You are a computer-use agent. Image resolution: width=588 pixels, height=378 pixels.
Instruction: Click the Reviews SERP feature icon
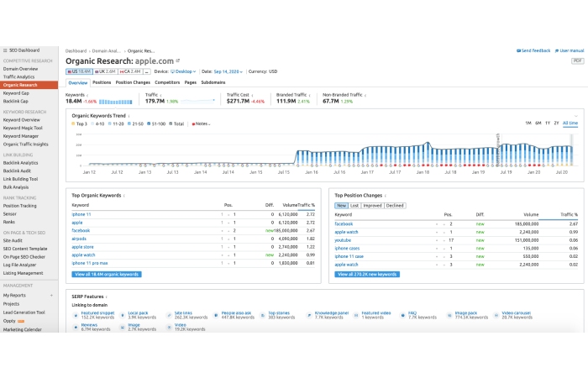click(x=76, y=328)
